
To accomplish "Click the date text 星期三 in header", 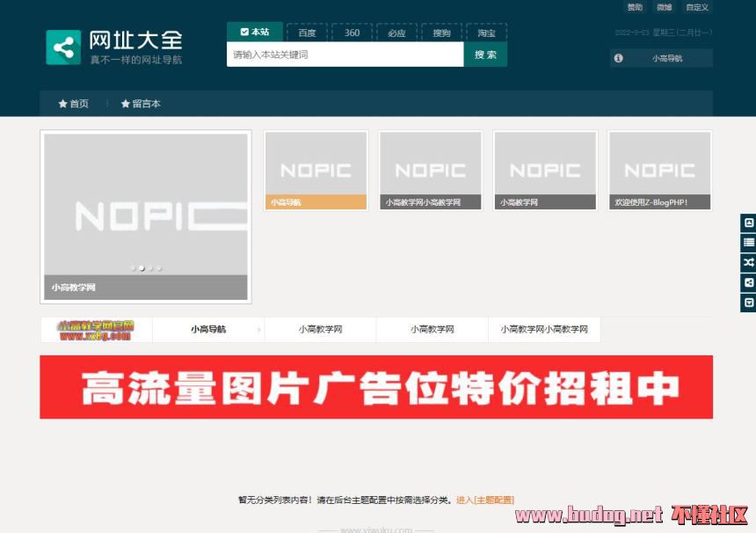I will [x=664, y=33].
